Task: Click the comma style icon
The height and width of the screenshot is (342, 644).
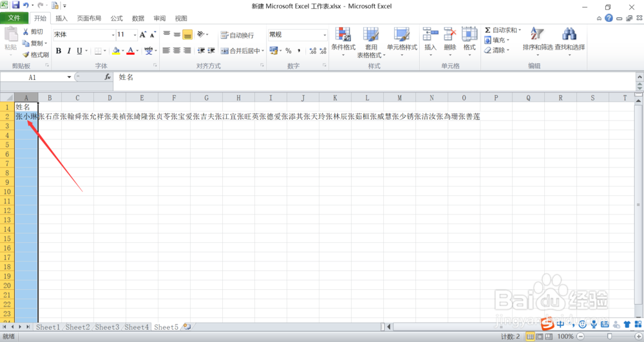Action: (299, 51)
